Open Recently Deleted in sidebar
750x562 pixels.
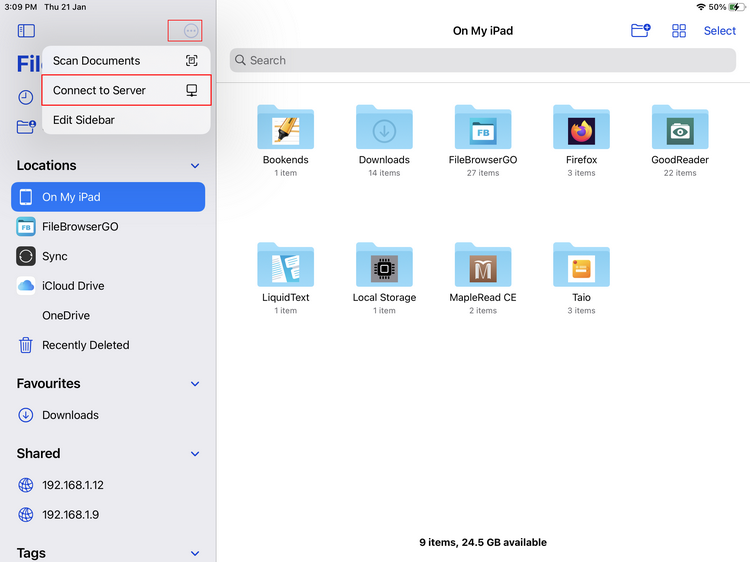pos(108,345)
